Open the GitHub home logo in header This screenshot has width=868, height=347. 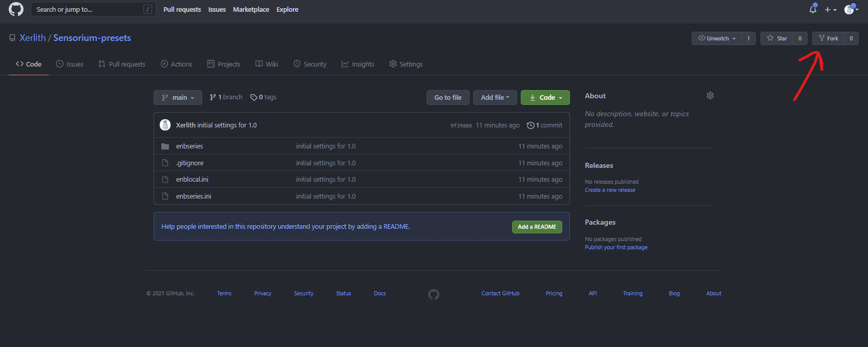point(16,9)
